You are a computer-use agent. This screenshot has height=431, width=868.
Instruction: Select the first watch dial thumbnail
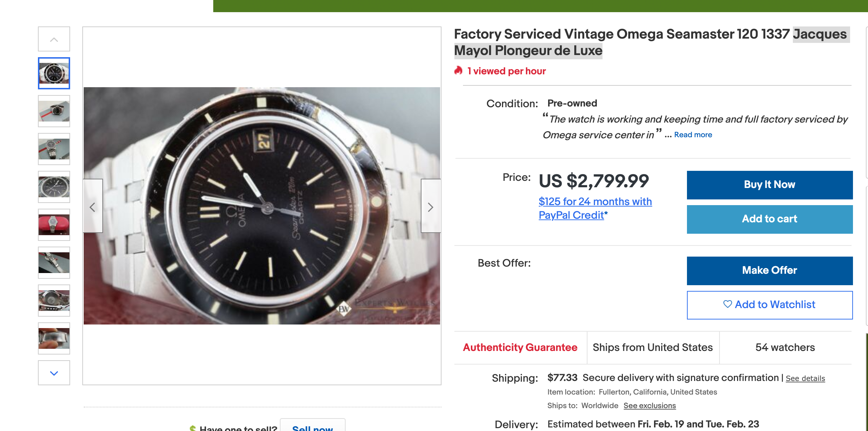click(x=54, y=73)
